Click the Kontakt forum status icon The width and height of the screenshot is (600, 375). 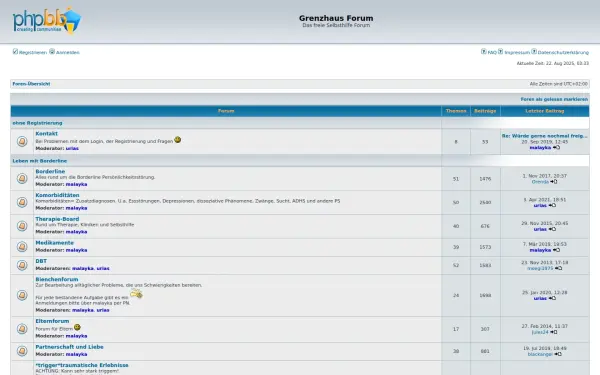(22, 142)
